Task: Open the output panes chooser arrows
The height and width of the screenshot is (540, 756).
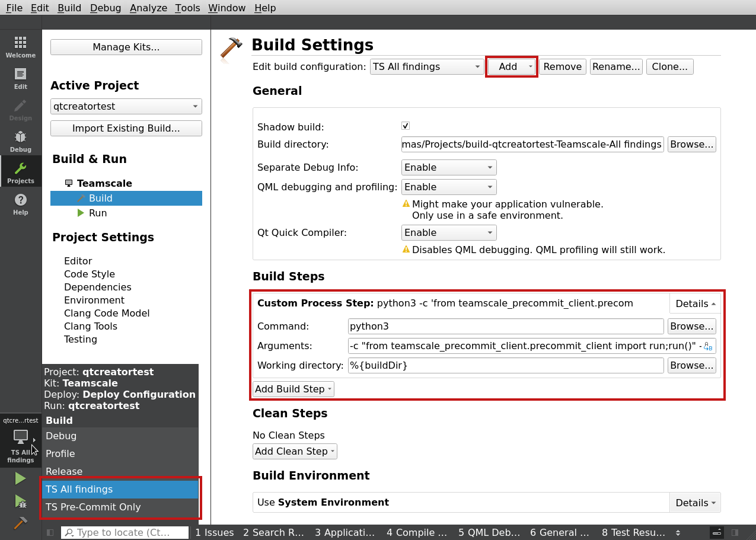Action: [678, 532]
